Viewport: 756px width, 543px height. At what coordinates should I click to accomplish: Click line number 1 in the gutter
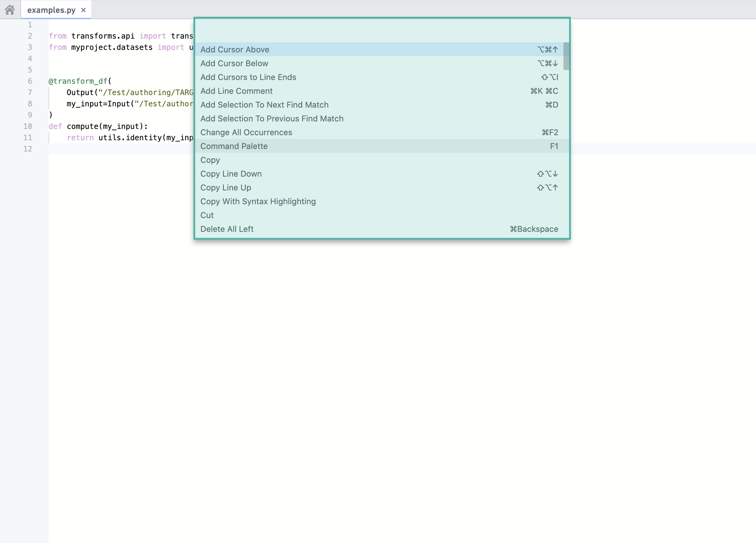tap(30, 25)
